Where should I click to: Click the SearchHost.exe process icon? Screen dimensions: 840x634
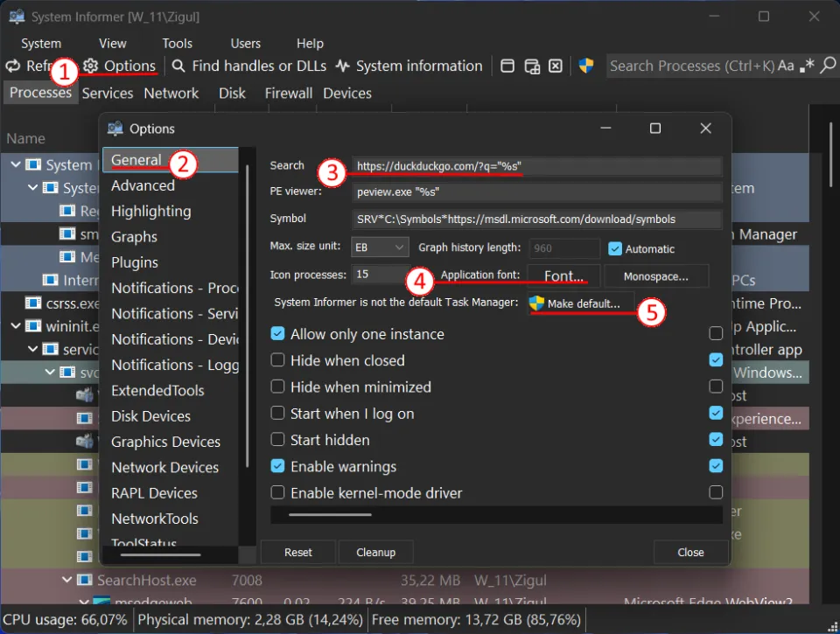coord(85,580)
